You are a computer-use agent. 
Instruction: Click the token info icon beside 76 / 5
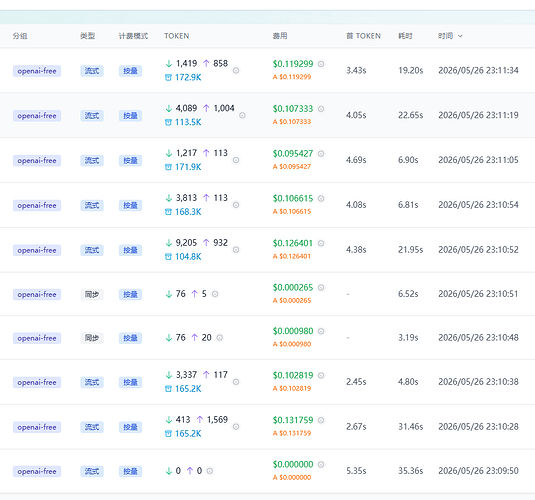point(215,294)
